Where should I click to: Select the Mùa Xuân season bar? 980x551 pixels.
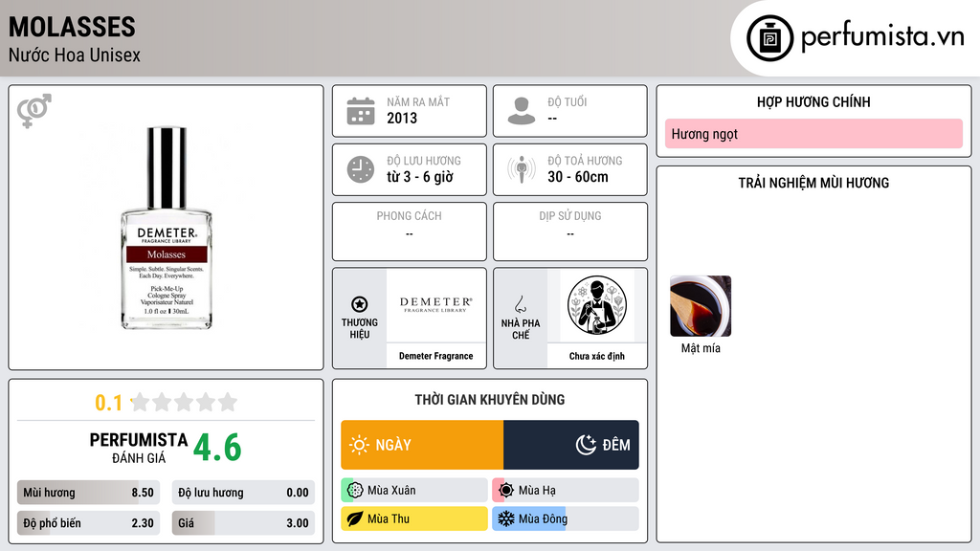pyautogui.click(x=414, y=491)
